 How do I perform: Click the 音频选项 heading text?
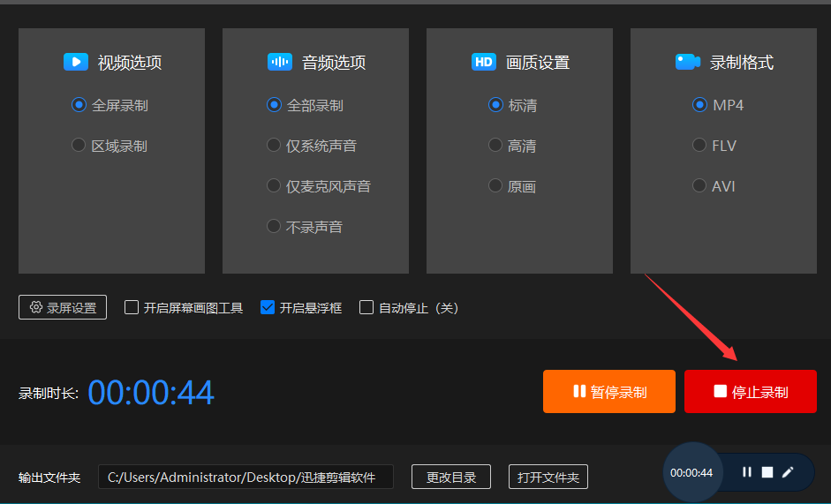(334, 63)
